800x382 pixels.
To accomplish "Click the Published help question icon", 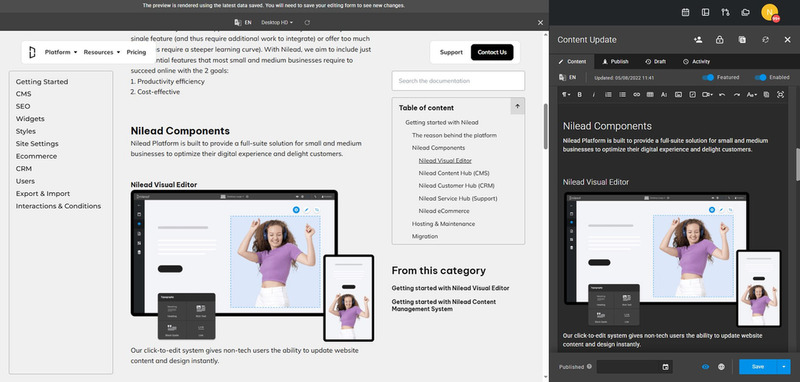I will coord(589,366).
